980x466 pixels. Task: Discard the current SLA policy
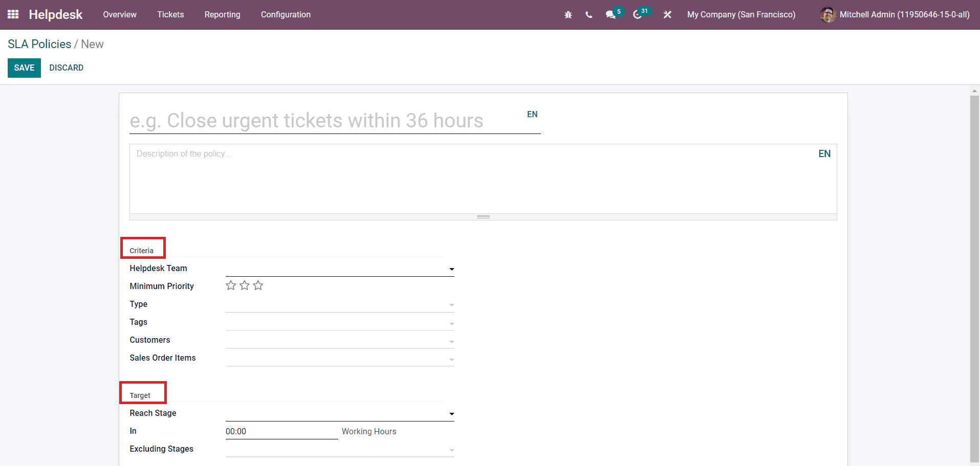click(x=66, y=68)
